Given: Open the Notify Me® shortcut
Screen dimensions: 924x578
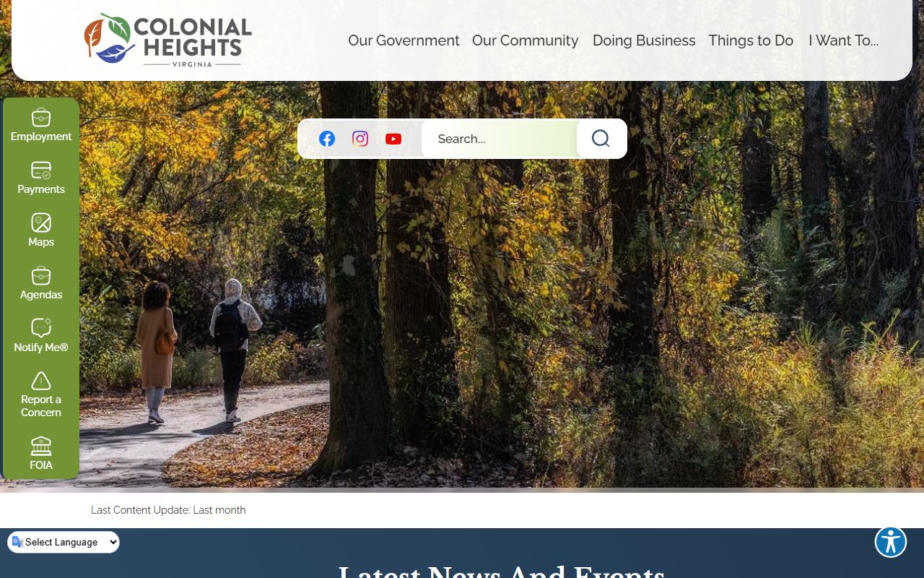Looking at the screenshot, I should (41, 336).
